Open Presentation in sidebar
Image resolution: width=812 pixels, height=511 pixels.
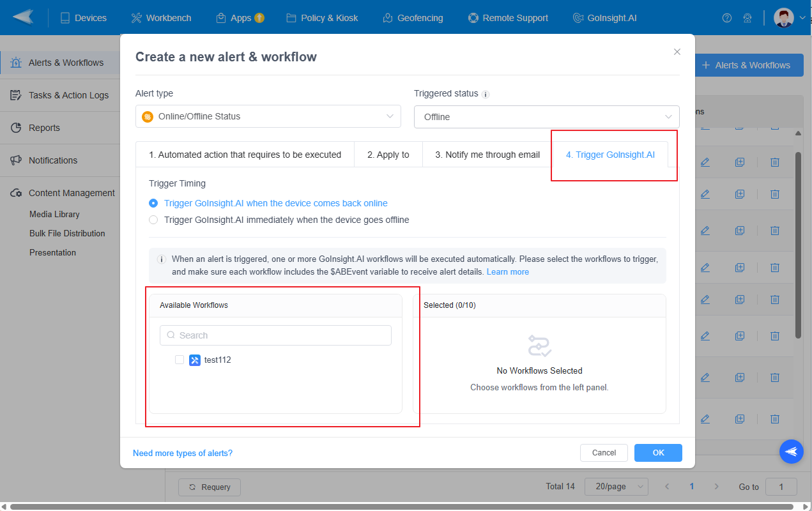point(52,252)
